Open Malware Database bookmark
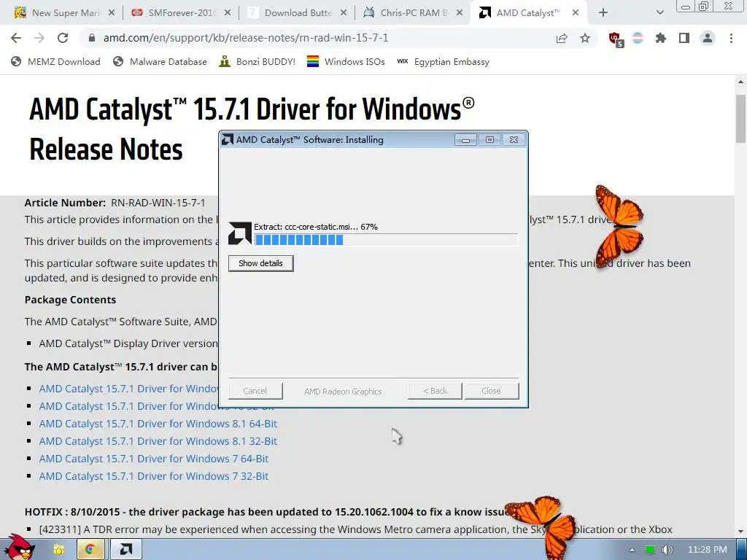 pyautogui.click(x=160, y=61)
